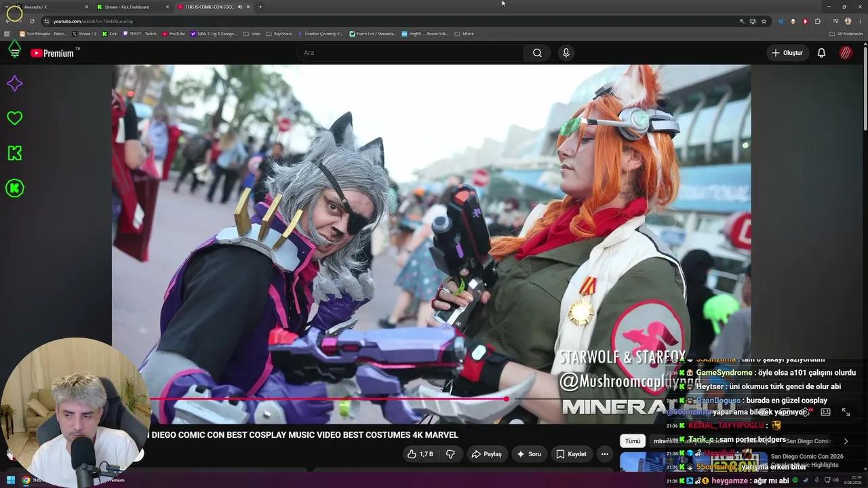Open the Vorp bookmarks folder
This screenshot has width=868, height=488.
point(252,34)
